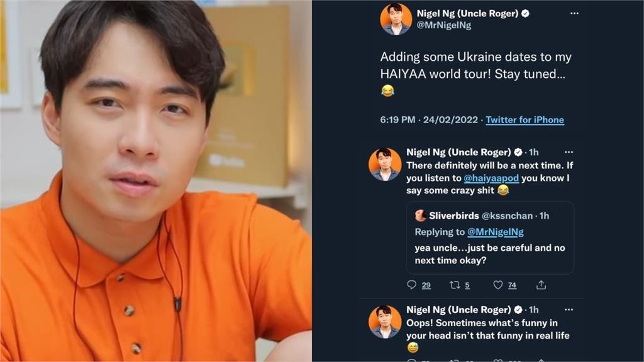644x362 pixels.
Task: Click the retweet count 5
Action: pos(467,285)
